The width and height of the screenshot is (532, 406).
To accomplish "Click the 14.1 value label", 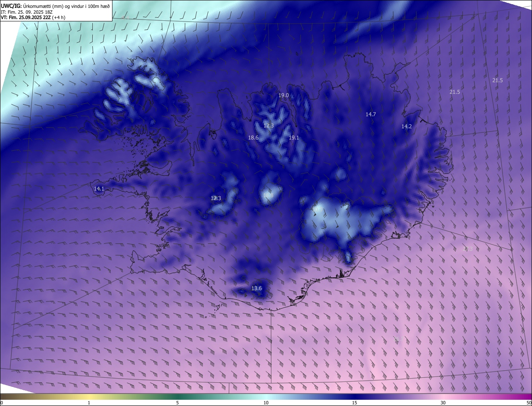I will pyautogui.click(x=99, y=189).
